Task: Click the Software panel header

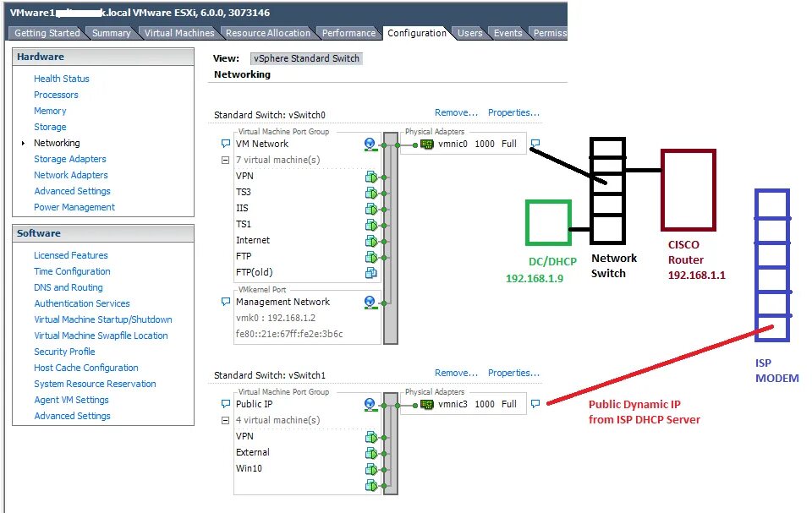Action: click(103, 233)
